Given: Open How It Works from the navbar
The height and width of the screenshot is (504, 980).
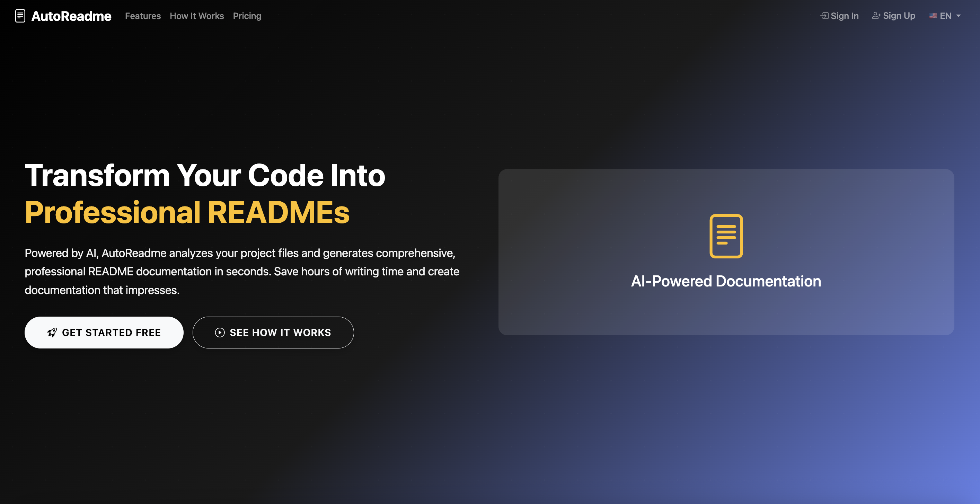Looking at the screenshot, I should click(x=197, y=16).
